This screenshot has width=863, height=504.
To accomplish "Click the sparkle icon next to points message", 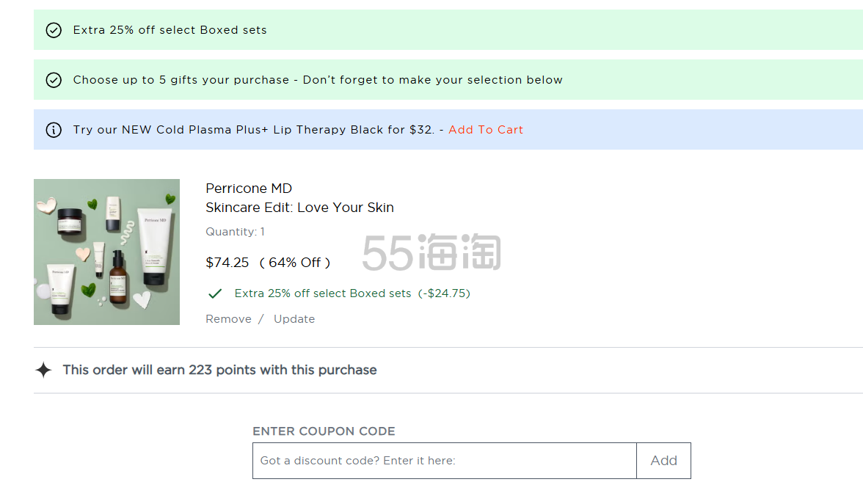I will pyautogui.click(x=44, y=370).
